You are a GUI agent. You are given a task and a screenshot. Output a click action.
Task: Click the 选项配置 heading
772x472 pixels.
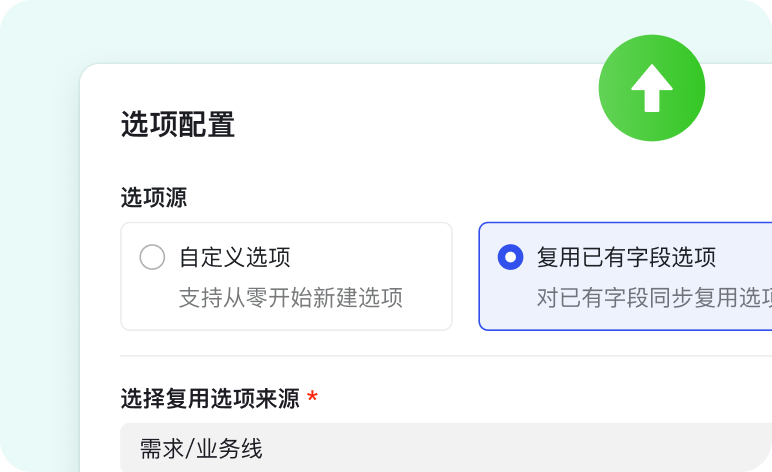coord(177,125)
